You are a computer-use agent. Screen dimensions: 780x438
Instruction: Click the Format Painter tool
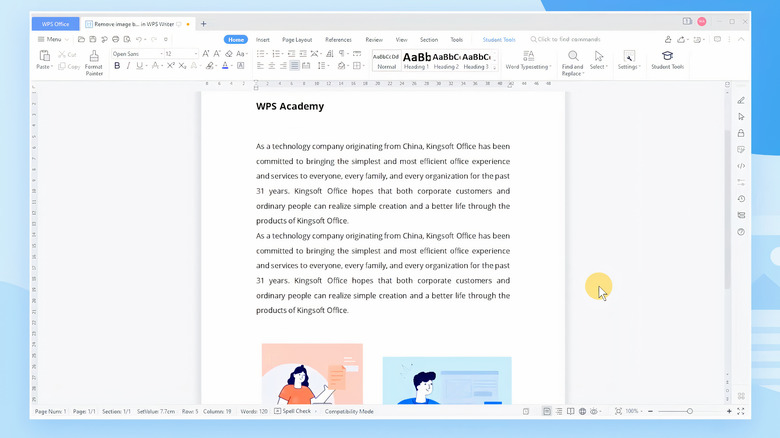pyautogui.click(x=94, y=61)
